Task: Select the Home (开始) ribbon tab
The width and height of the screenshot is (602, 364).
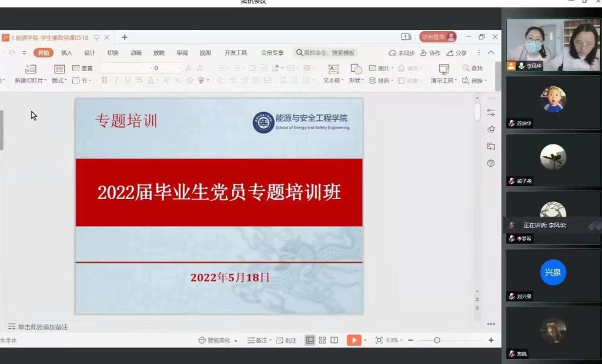Action: pyautogui.click(x=44, y=53)
